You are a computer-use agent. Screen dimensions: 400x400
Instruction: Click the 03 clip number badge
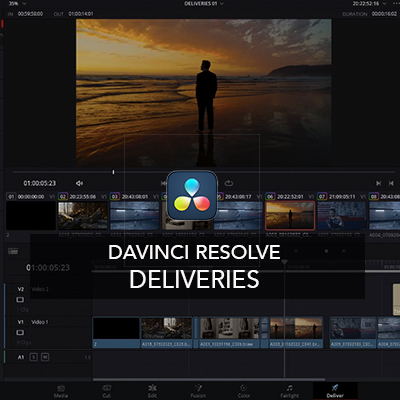[x=115, y=197]
